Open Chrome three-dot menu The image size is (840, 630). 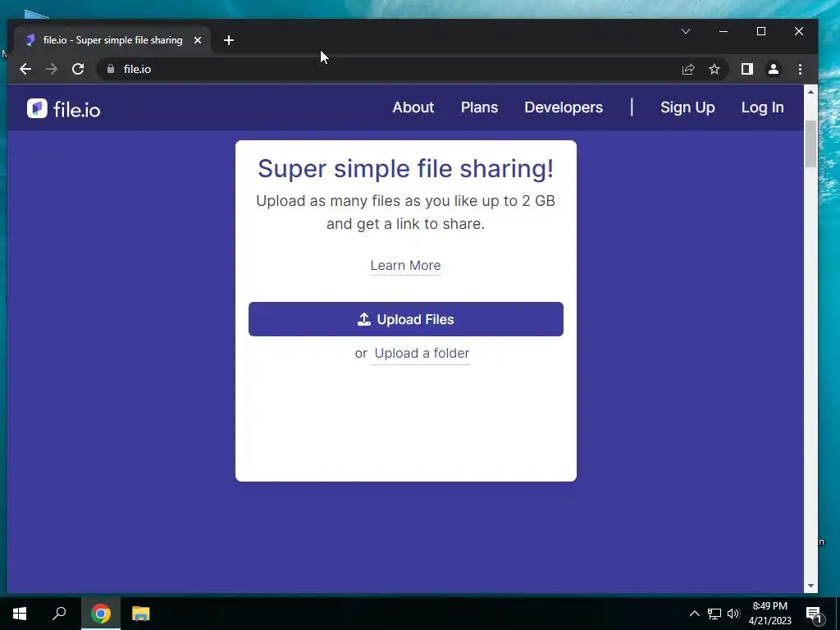tap(800, 69)
